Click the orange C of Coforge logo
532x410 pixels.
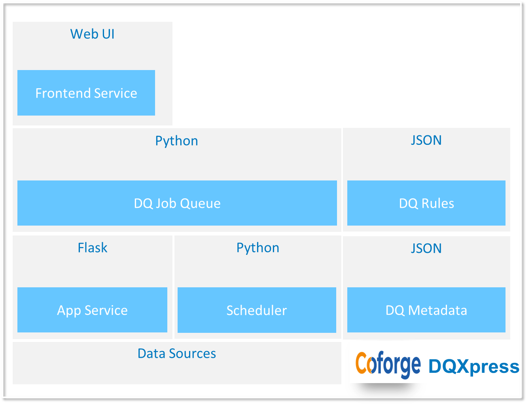(361, 363)
